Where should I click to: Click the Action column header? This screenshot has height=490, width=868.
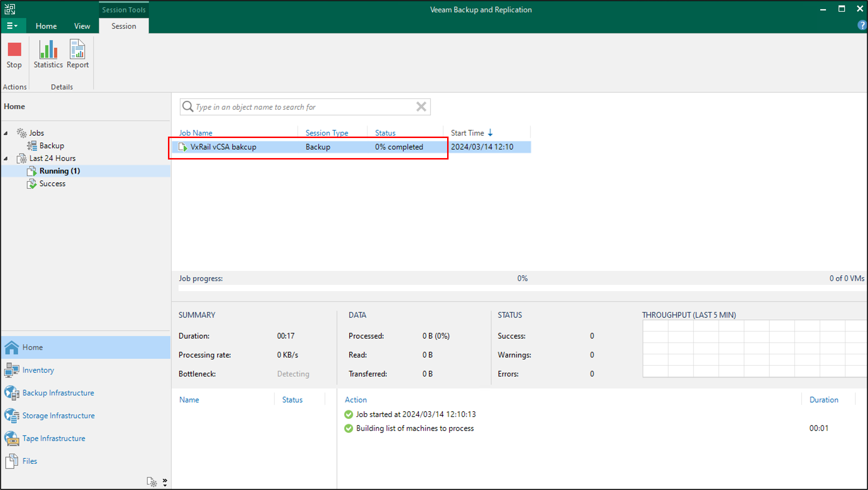pos(356,400)
